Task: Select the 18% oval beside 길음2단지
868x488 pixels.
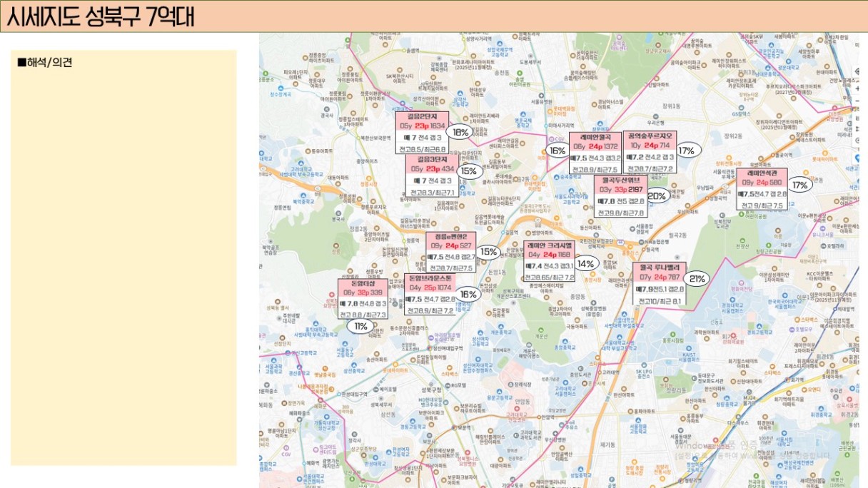Action: [458, 132]
